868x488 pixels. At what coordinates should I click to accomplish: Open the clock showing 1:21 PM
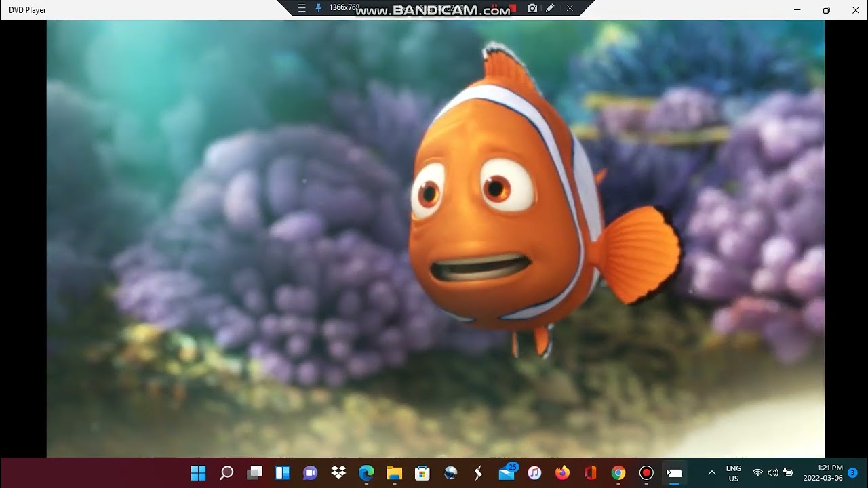pos(823,473)
